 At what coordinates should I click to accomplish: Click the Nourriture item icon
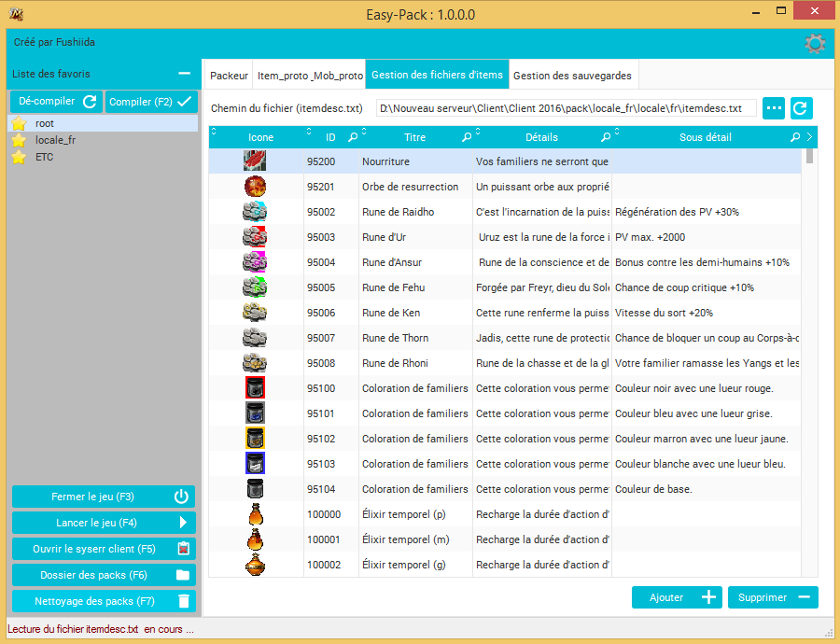click(255, 161)
